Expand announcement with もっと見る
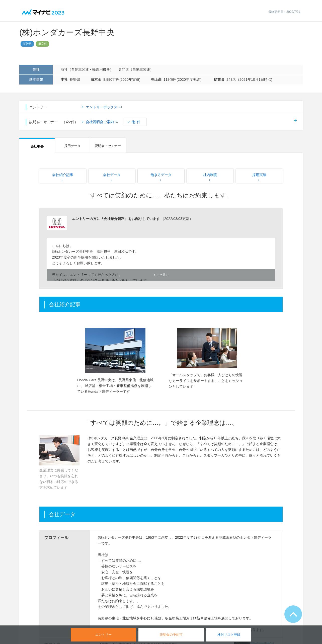 pyautogui.click(x=161, y=275)
